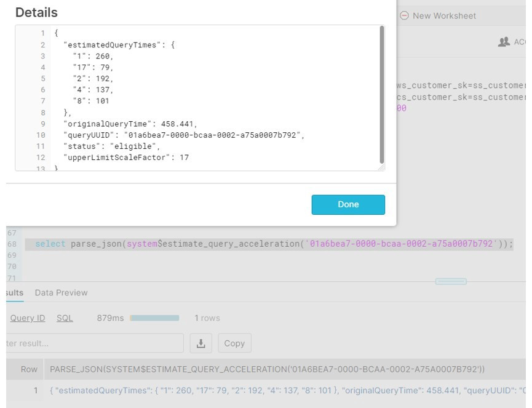This screenshot has height=408, width=532.
Task: Click the "upperLimitScaleFactor": 17 line
Action: pyautogui.click(x=126, y=158)
